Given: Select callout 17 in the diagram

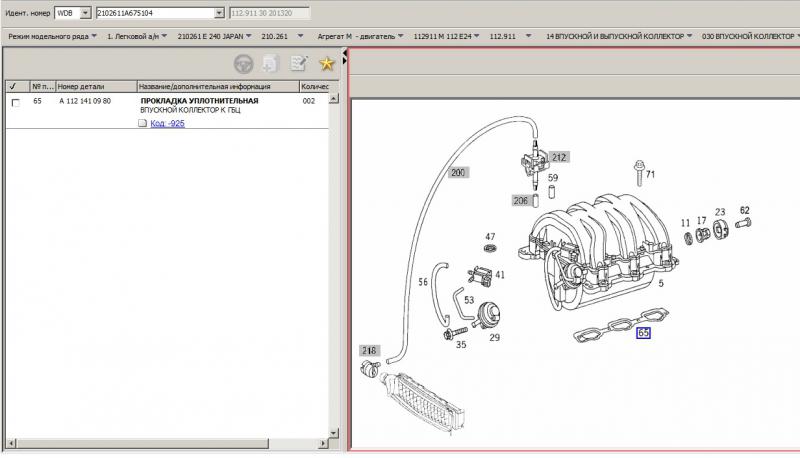Looking at the screenshot, I should pyautogui.click(x=702, y=220).
